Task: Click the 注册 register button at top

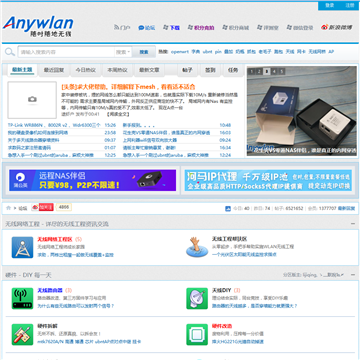Action: click(x=350, y=6)
